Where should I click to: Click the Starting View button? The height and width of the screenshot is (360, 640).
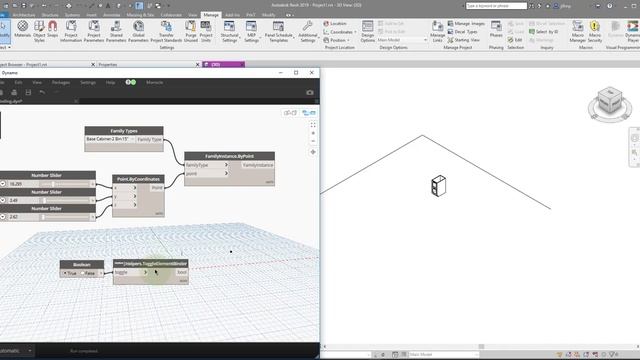(x=463, y=40)
